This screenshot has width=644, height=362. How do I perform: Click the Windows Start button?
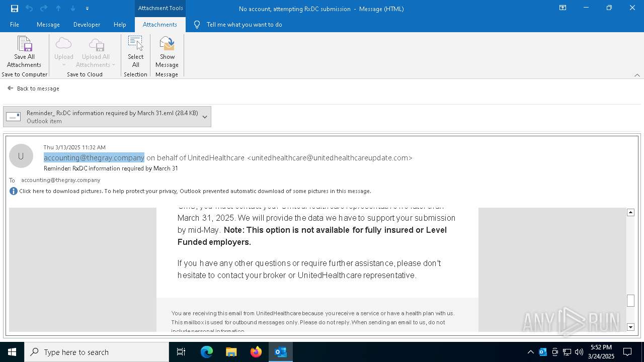point(12,352)
